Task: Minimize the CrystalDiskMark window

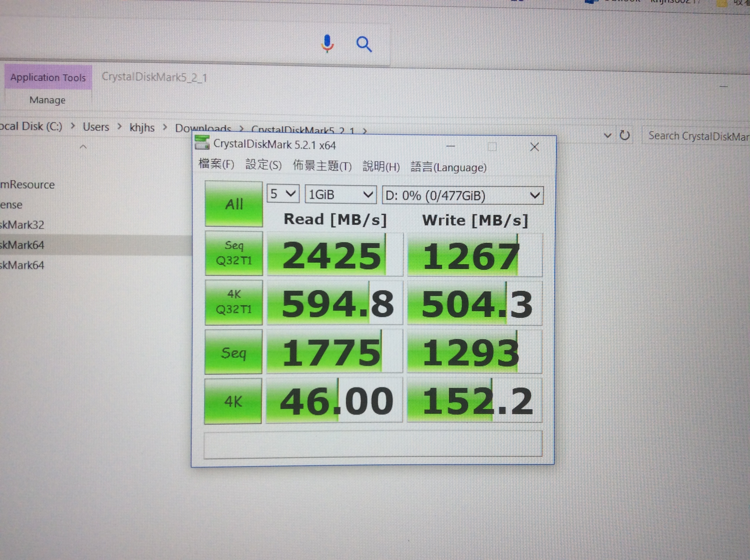Action: click(x=451, y=146)
